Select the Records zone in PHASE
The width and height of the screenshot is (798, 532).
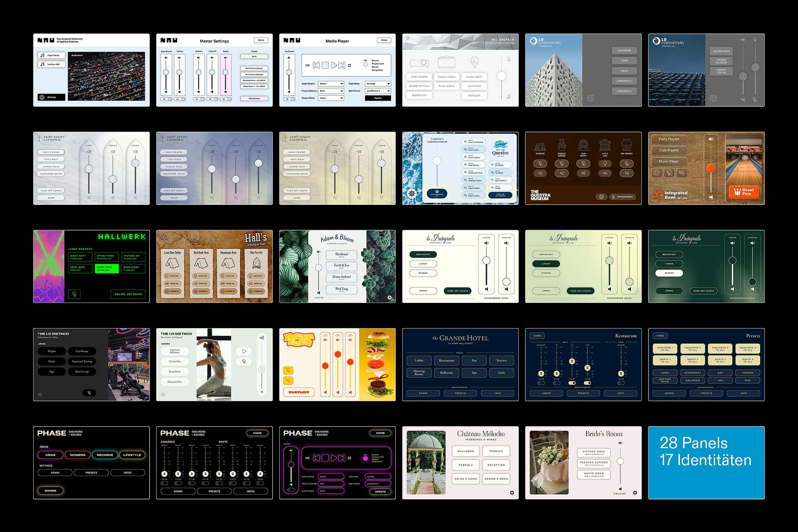coord(105,455)
